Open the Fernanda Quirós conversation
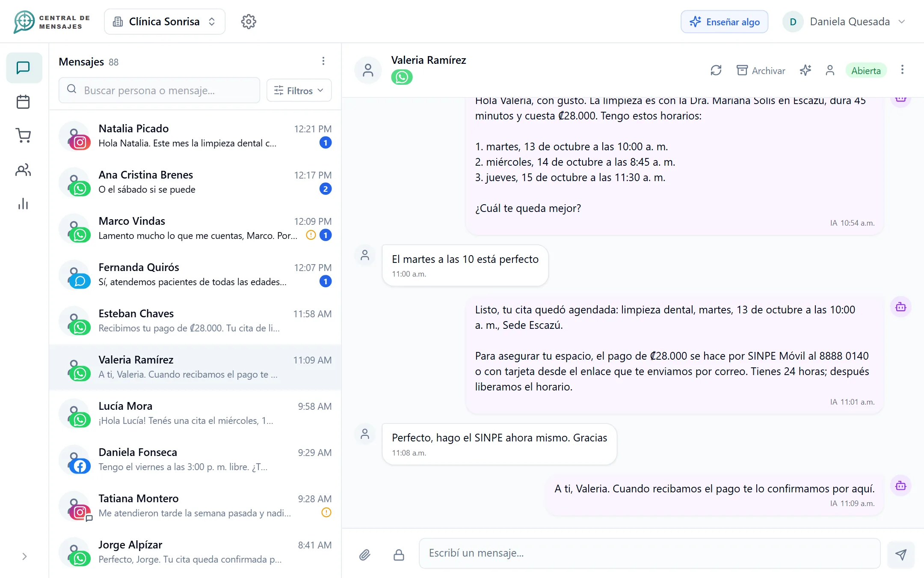This screenshot has height=578, width=924. click(x=195, y=274)
